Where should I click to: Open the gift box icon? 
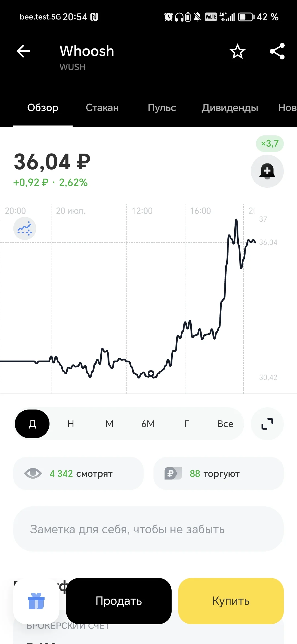point(36,601)
